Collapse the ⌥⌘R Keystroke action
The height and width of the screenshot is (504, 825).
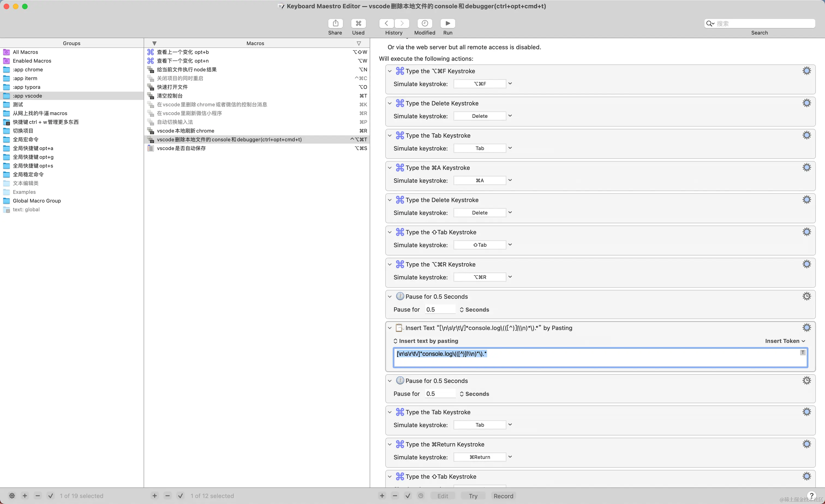[x=390, y=264]
